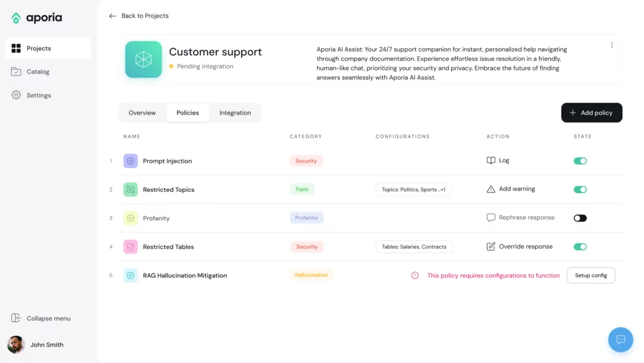Turn off the Restricted Tables toggle
Screen dimensions: 644x363
click(x=580, y=247)
